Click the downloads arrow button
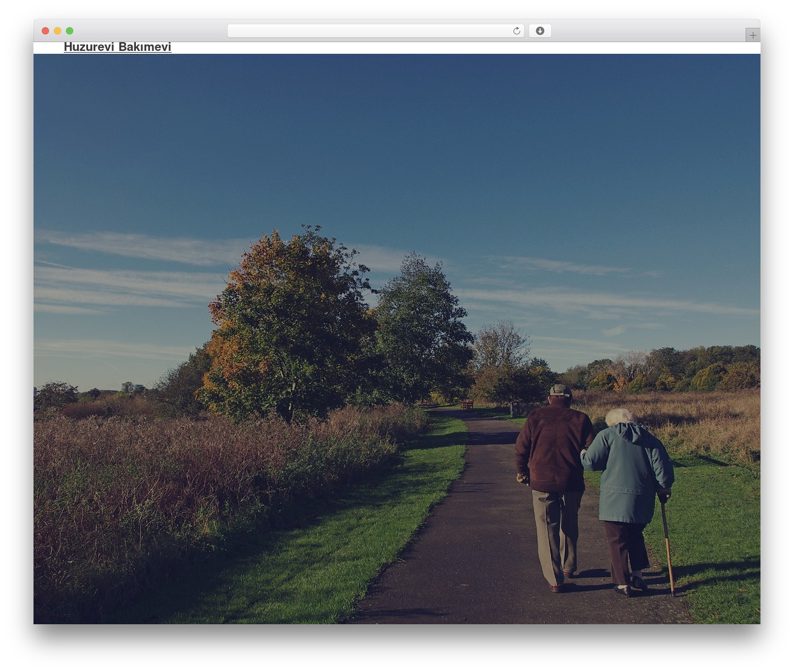The height and width of the screenshot is (672, 794). 540,31
